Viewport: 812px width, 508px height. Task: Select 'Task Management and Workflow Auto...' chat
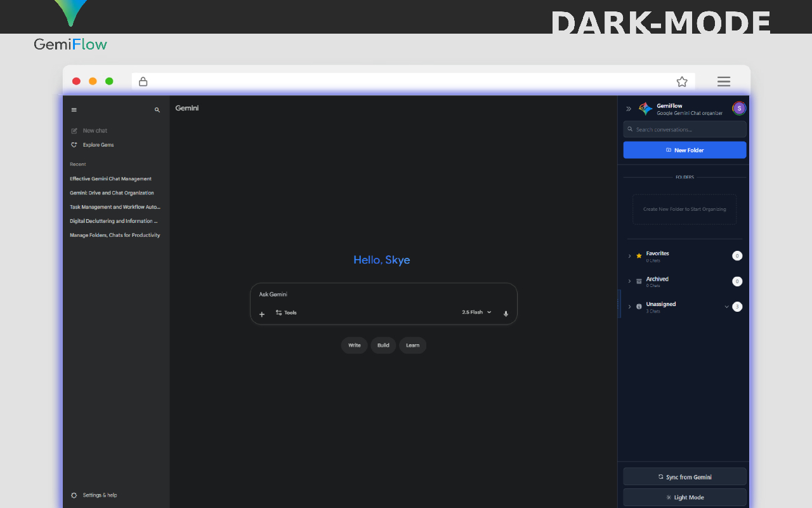tap(115, 207)
